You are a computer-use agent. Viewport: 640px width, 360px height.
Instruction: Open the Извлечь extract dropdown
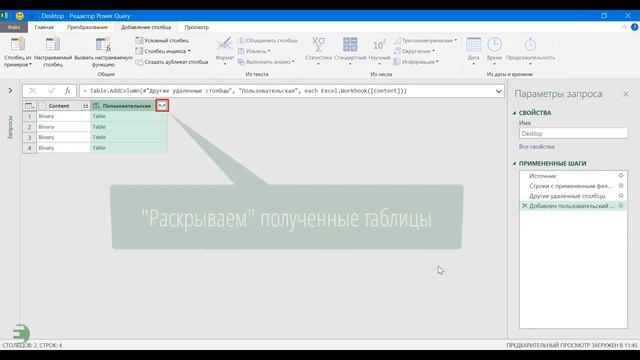coord(254,51)
